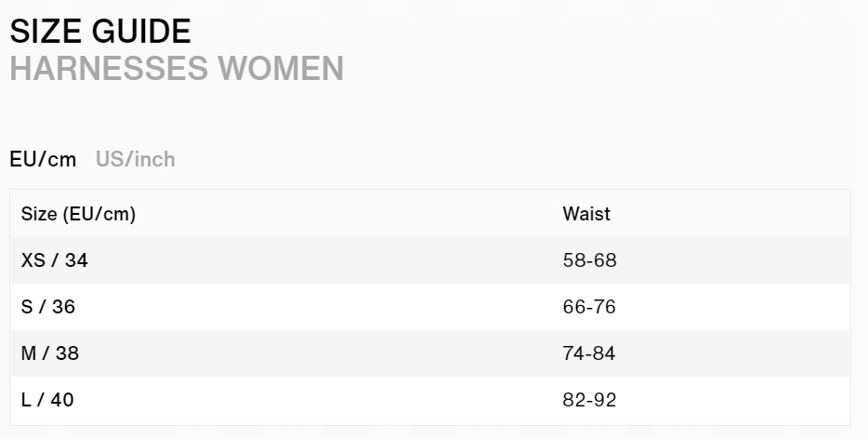Click the waist value '74-84'
868x439 pixels.
[x=589, y=353]
